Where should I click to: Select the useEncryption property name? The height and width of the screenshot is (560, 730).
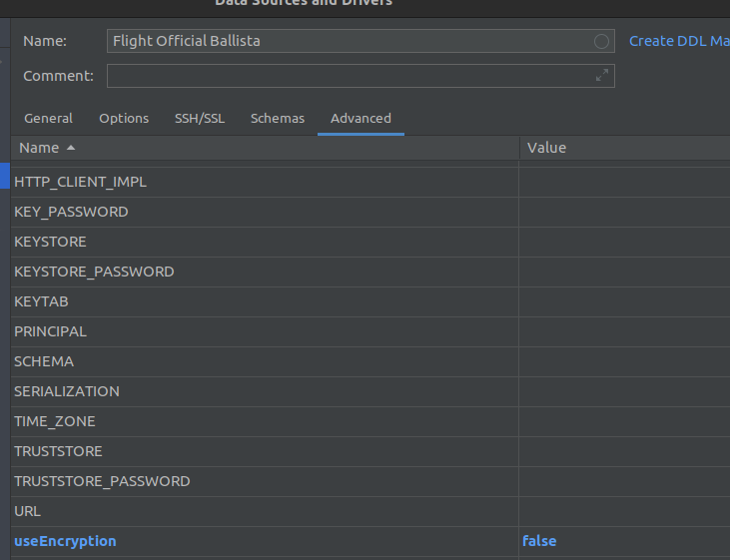pyautogui.click(x=65, y=541)
